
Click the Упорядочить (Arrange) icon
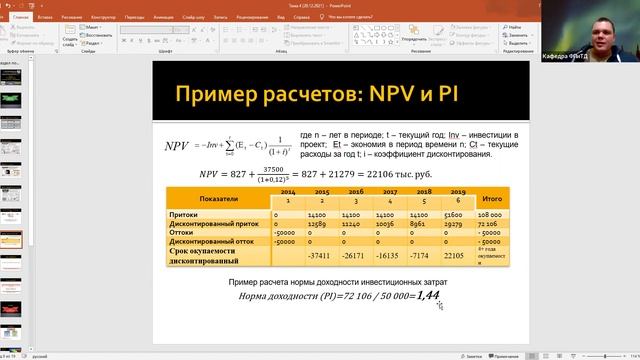pyautogui.click(x=413, y=33)
